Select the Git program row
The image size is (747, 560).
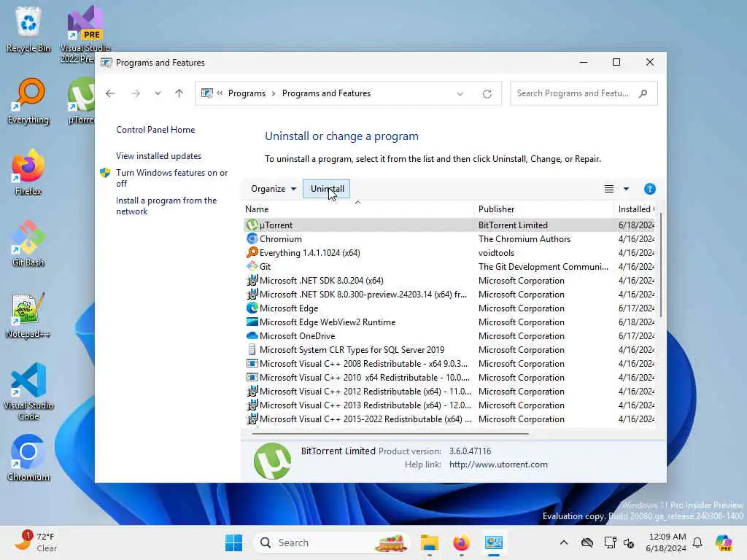pyautogui.click(x=449, y=266)
